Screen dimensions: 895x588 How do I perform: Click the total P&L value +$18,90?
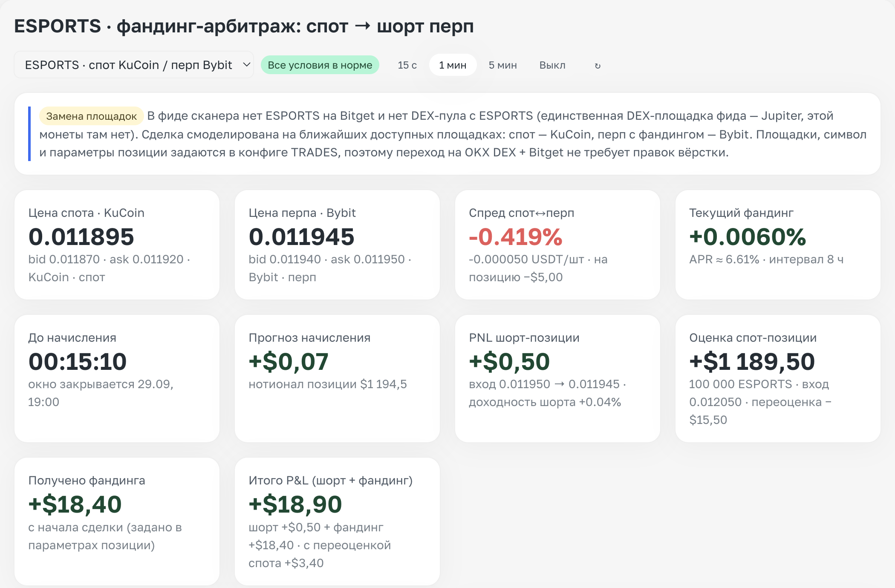(x=295, y=504)
